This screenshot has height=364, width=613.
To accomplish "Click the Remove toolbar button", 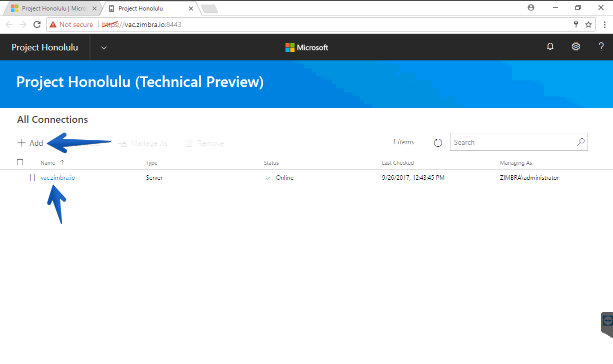I will tap(205, 143).
